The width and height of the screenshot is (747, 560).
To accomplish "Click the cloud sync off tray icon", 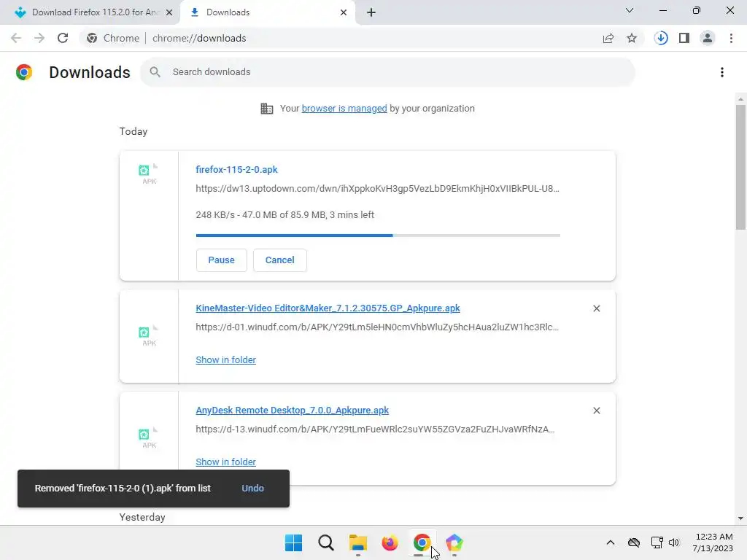I will [x=634, y=542].
